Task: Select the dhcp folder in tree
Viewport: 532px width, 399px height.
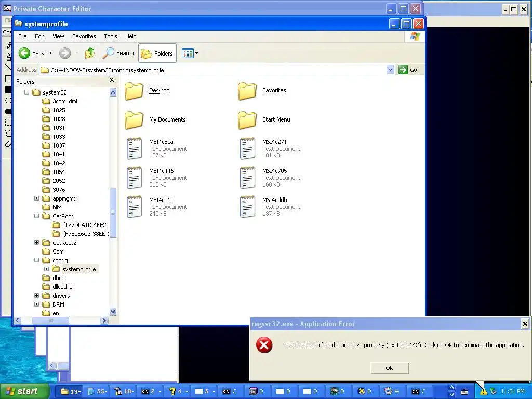Action: click(54, 278)
